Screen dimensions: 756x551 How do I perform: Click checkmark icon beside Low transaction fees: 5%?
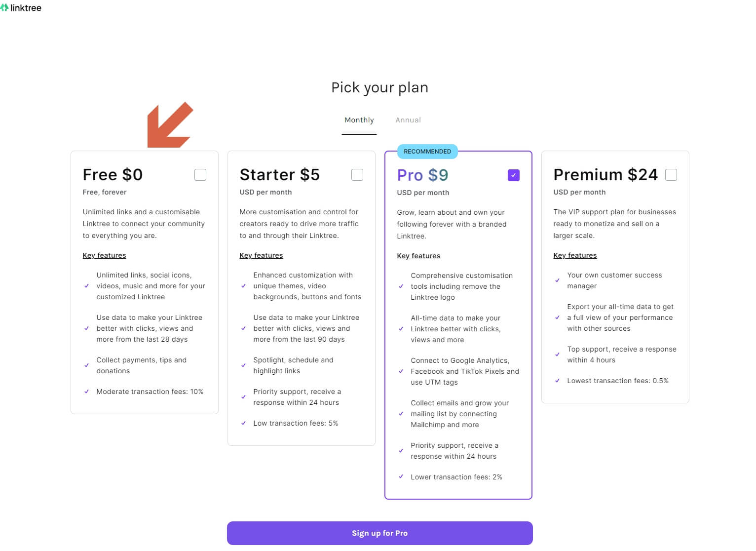click(x=244, y=423)
